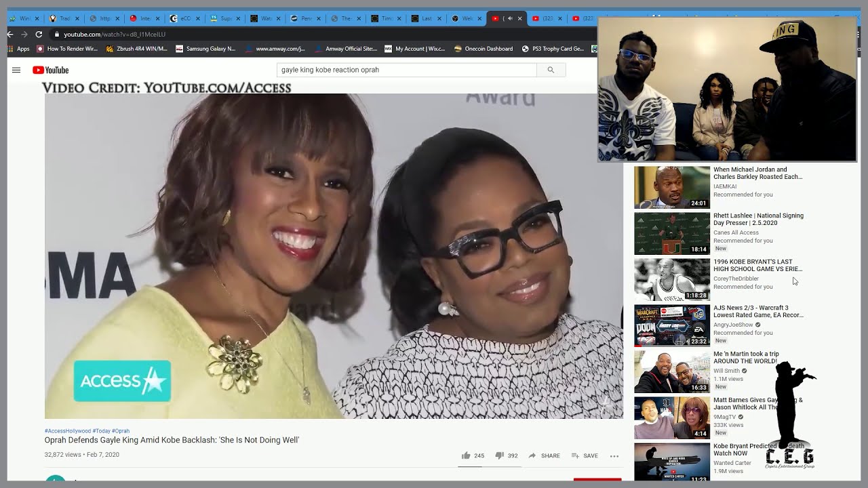Screen dimensions: 868x488
Task: Click into the YouTube search box
Action: (x=407, y=70)
